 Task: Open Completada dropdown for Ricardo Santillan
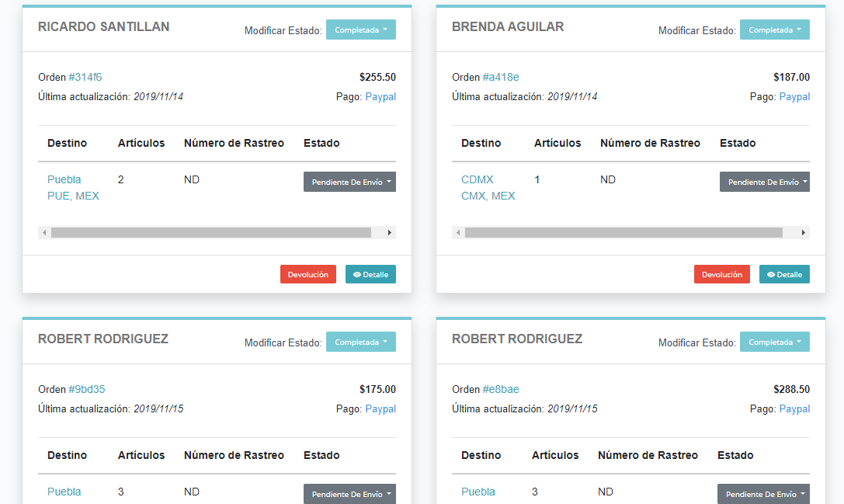tap(361, 30)
